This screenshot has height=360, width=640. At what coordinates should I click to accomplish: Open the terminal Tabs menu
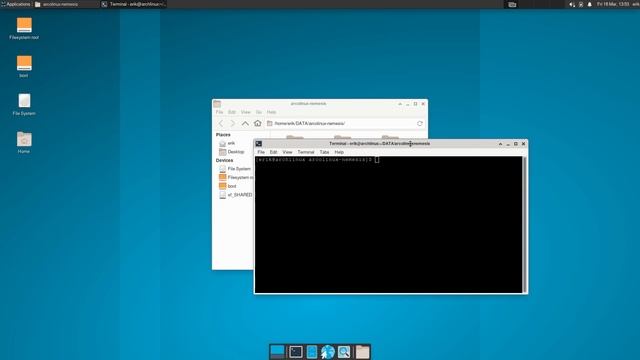(x=324, y=152)
